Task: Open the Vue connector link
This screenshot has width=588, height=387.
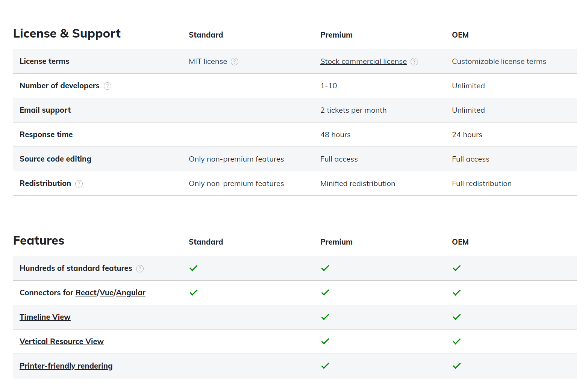Action: (x=106, y=293)
